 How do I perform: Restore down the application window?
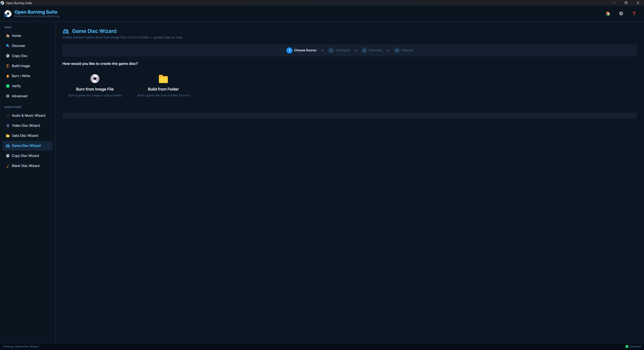coord(626,3)
